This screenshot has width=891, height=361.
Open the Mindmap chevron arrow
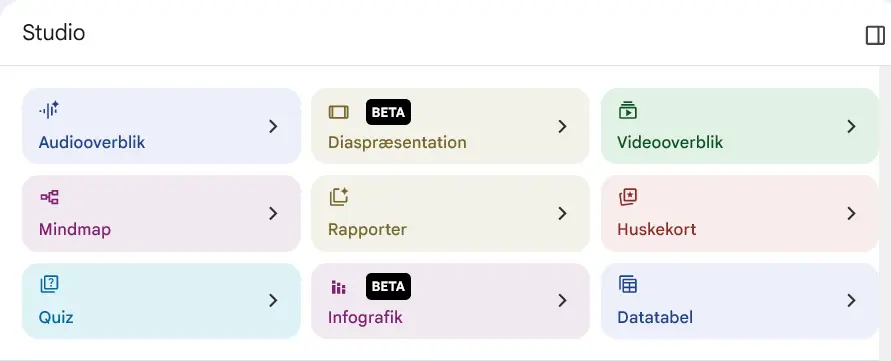click(273, 213)
